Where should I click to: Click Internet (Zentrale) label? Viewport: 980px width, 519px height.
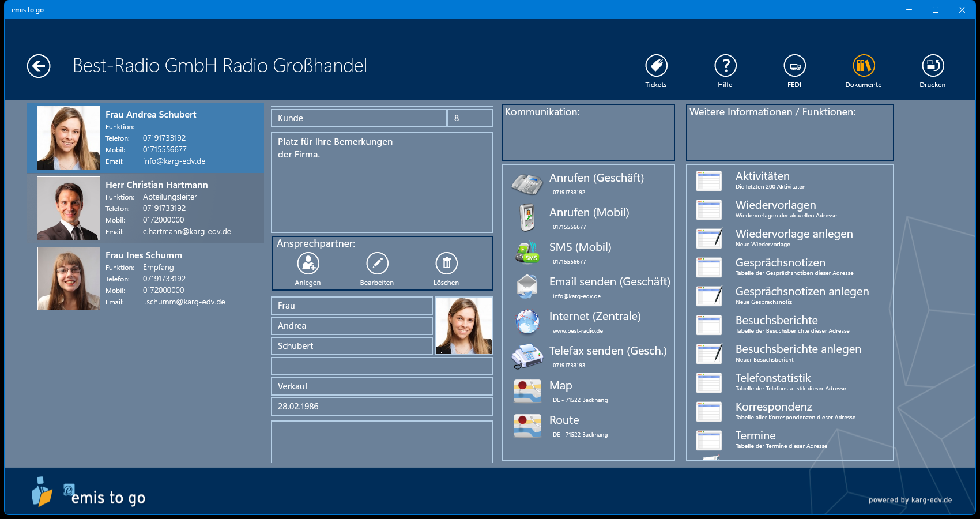(595, 317)
